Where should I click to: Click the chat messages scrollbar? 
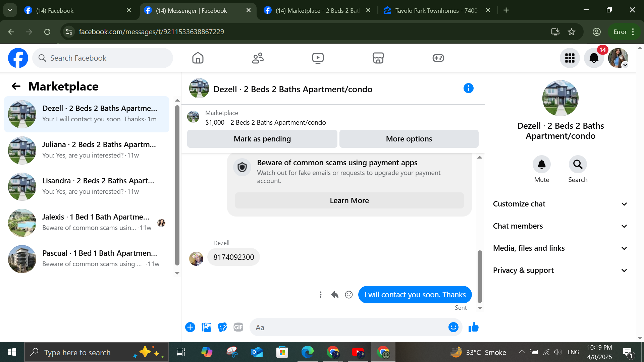pos(480,276)
